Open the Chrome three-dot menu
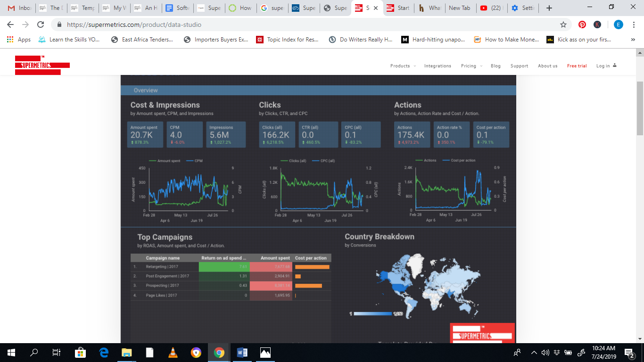 coord(634,25)
